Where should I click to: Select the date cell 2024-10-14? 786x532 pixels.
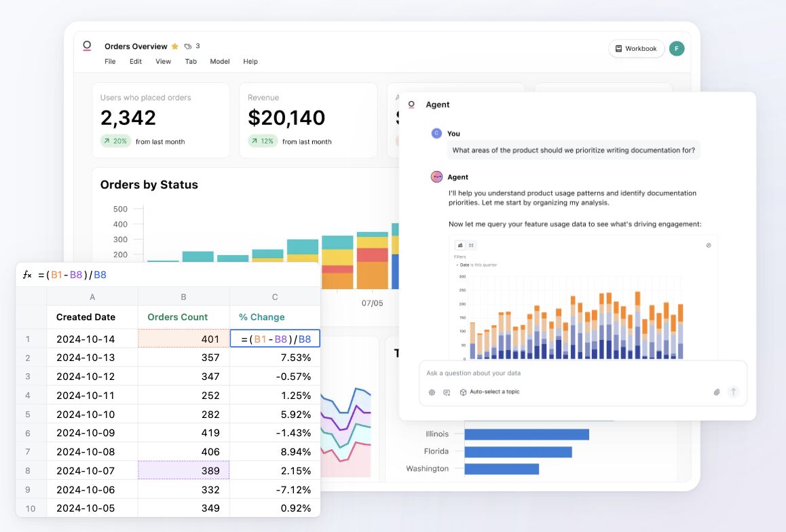click(92, 339)
